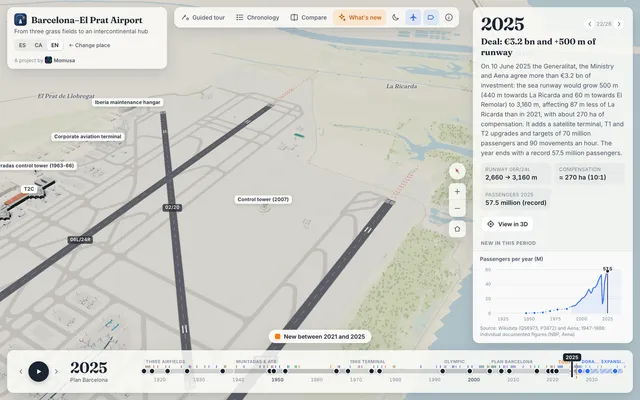Click the Compensation ≈ 270 ha card

coord(589,173)
